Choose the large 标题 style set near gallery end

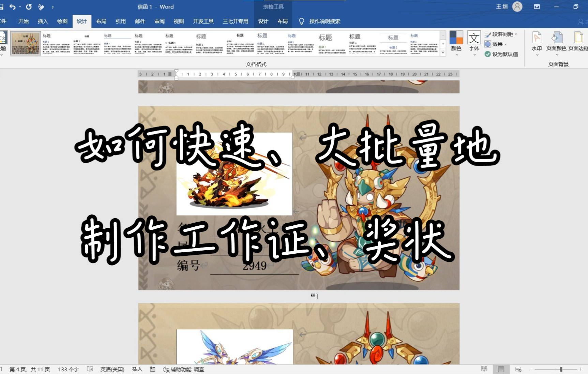coord(332,43)
